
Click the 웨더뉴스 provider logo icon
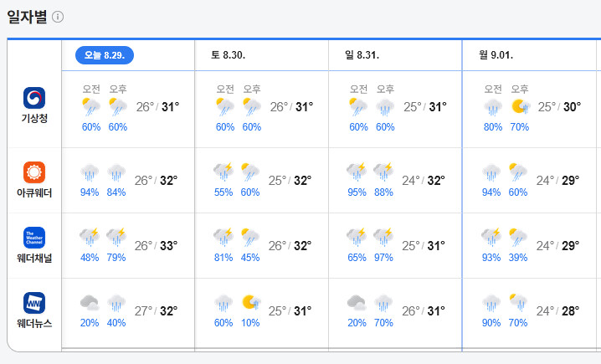[34, 302]
